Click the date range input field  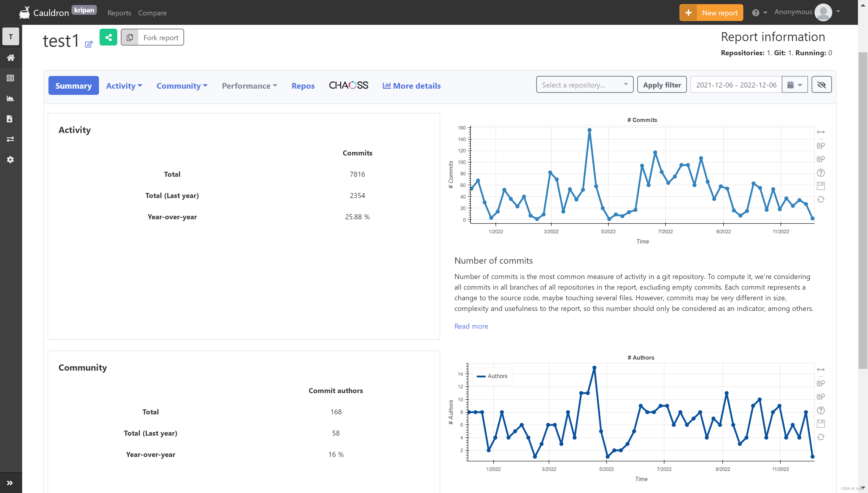tap(736, 85)
